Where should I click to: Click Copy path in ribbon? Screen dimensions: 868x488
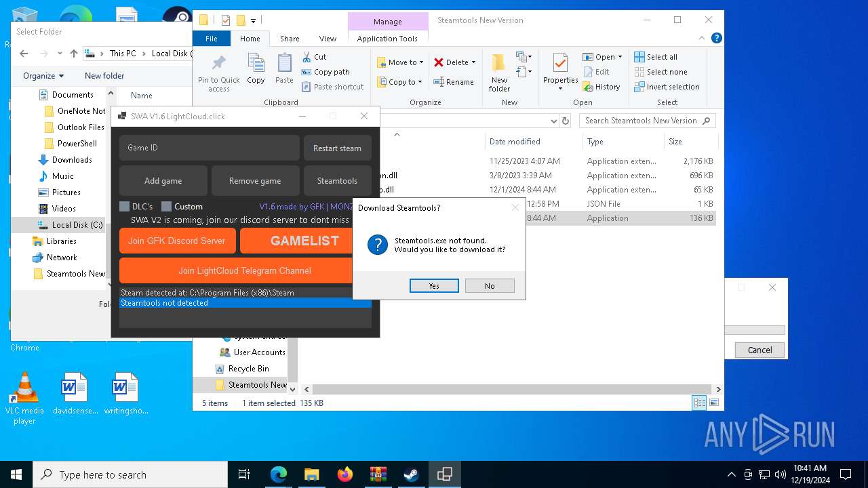point(325,72)
